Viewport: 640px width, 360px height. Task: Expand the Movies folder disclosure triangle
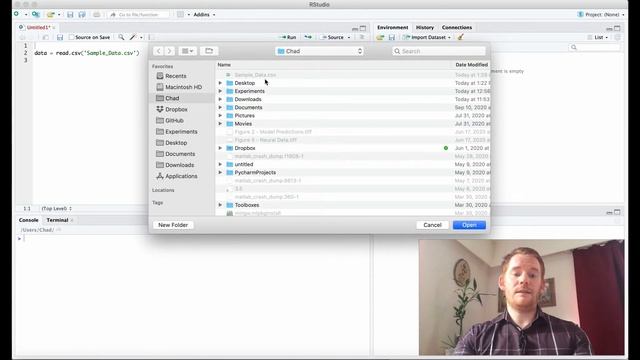click(x=220, y=124)
